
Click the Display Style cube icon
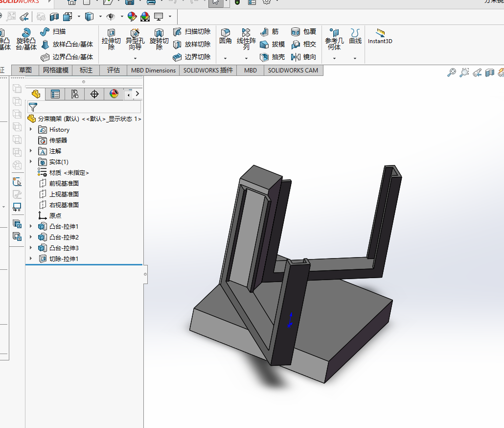[89, 16]
